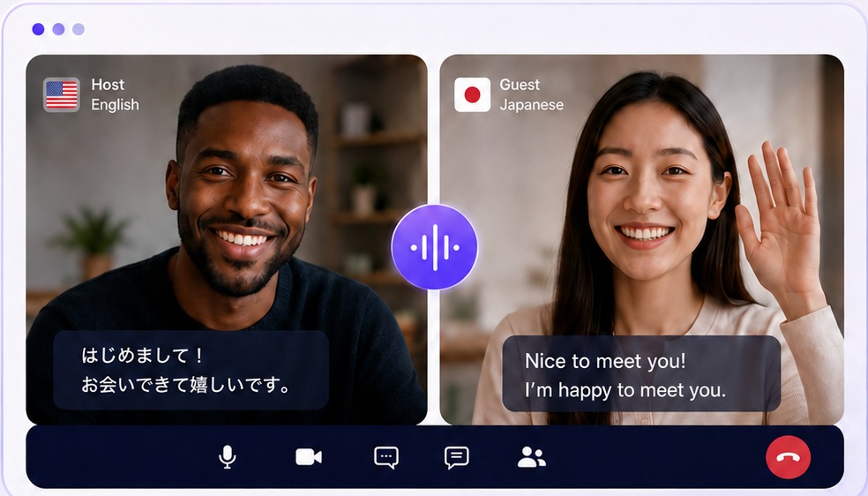Click the "Nice to meet you!" subtitle box
The height and width of the screenshot is (496, 868).
point(641,373)
